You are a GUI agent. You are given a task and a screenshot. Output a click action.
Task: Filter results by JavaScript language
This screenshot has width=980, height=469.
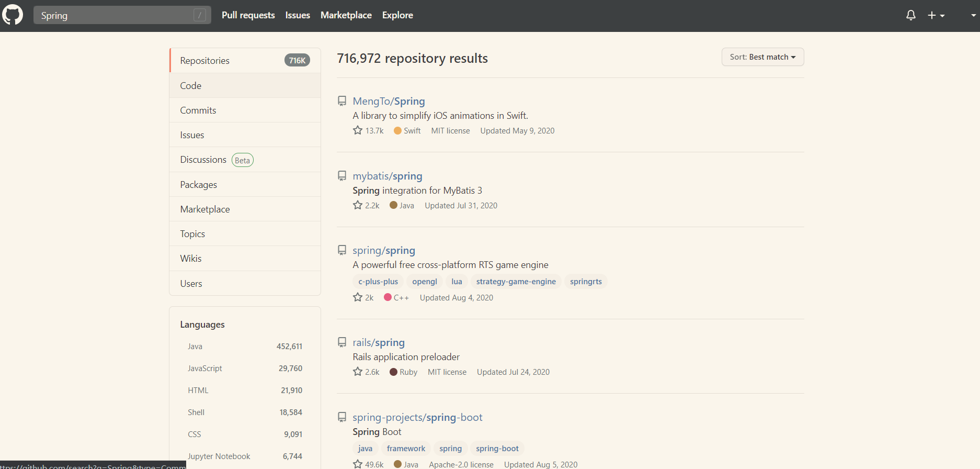click(245, 368)
